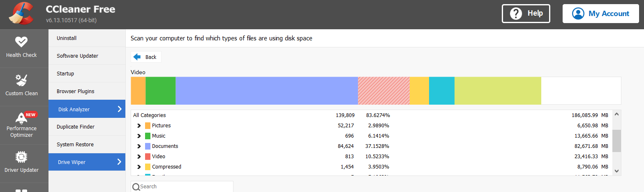Expand the Documents category row
This screenshot has height=192, width=644.
pyautogui.click(x=139, y=146)
